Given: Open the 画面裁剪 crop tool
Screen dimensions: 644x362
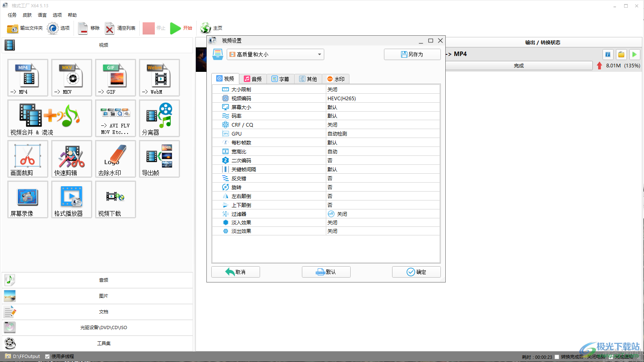Looking at the screenshot, I should tap(28, 159).
